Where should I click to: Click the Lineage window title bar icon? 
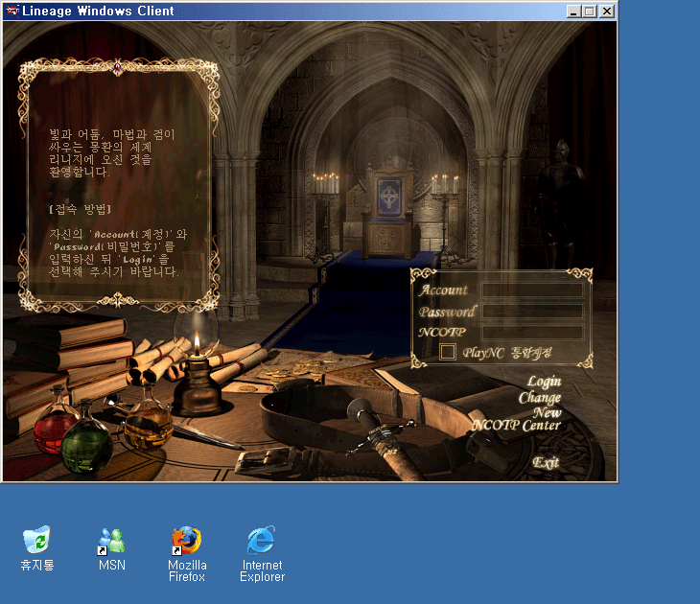coord(12,12)
